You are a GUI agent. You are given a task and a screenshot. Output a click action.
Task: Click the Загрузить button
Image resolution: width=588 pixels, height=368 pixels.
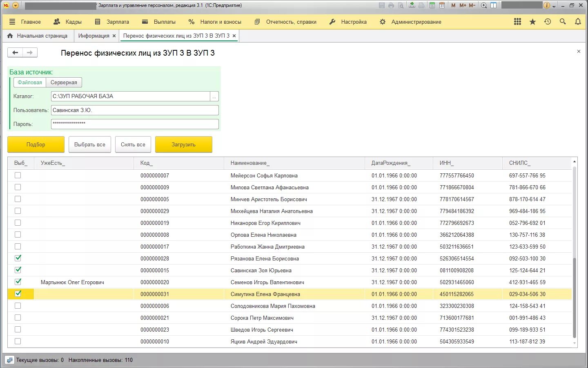coord(184,144)
